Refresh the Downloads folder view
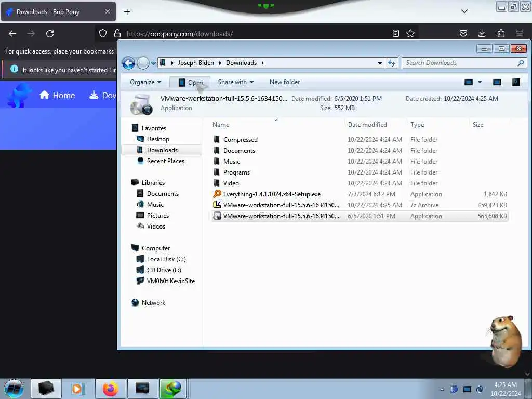Viewport: 532px width, 399px height. (x=392, y=63)
